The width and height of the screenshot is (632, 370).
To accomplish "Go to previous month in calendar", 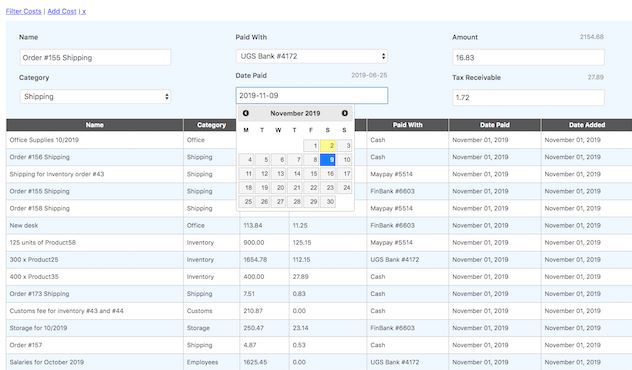I will [245, 113].
